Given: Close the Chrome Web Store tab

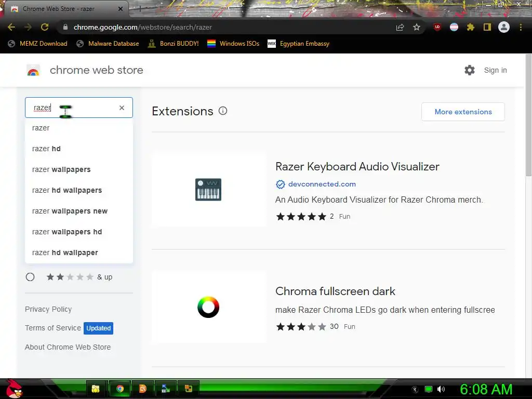Looking at the screenshot, I should [x=121, y=9].
